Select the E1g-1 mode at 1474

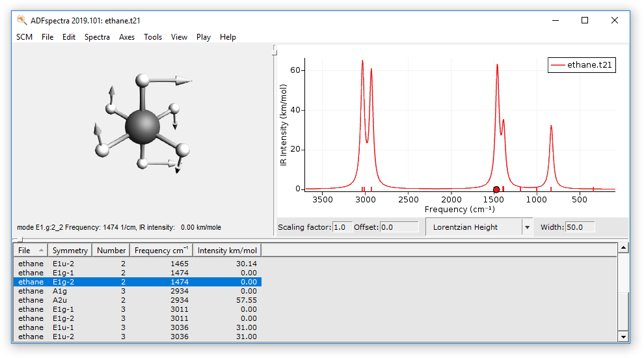[138, 273]
